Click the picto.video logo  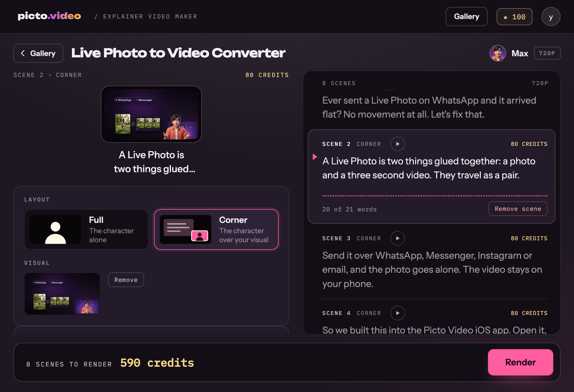tap(49, 16)
